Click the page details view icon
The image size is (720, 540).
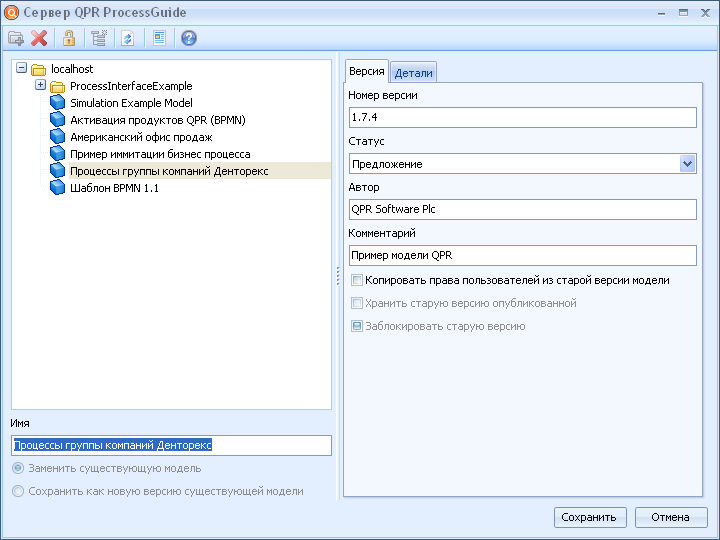click(x=159, y=38)
